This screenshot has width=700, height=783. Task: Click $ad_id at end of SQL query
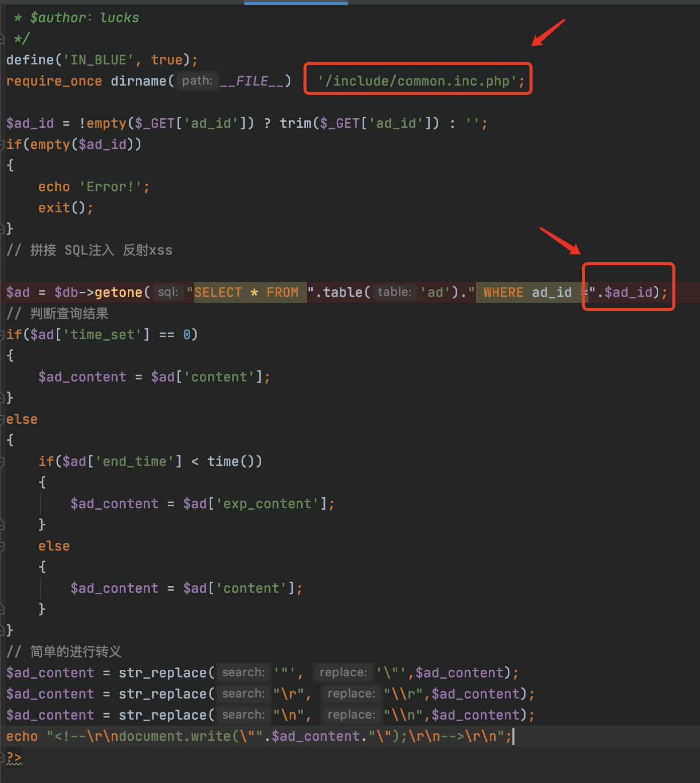(x=628, y=292)
